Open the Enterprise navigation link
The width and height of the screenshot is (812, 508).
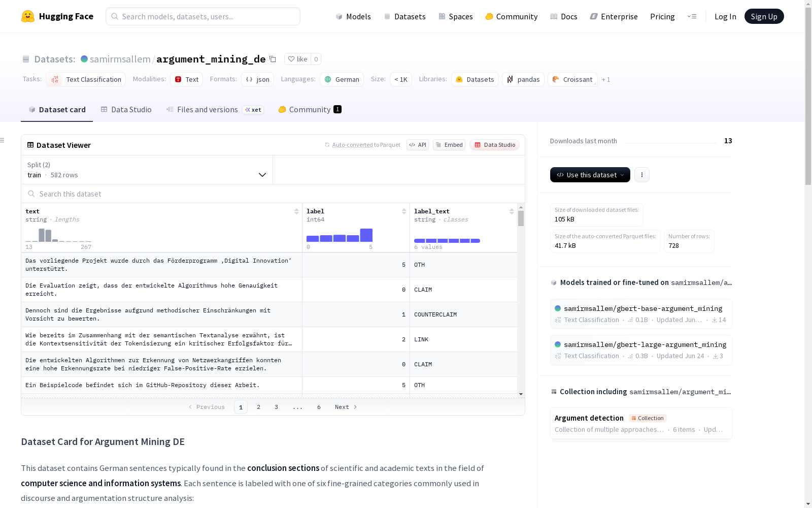click(x=614, y=16)
